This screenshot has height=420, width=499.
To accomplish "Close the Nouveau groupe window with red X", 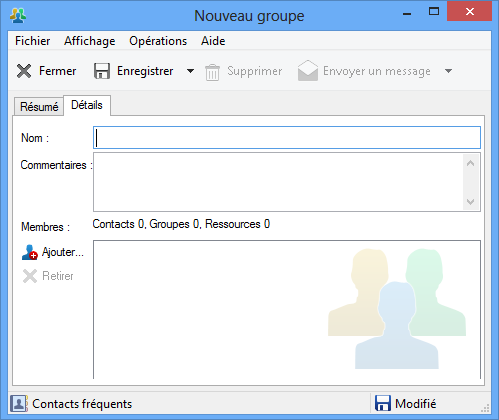I will [470, 12].
